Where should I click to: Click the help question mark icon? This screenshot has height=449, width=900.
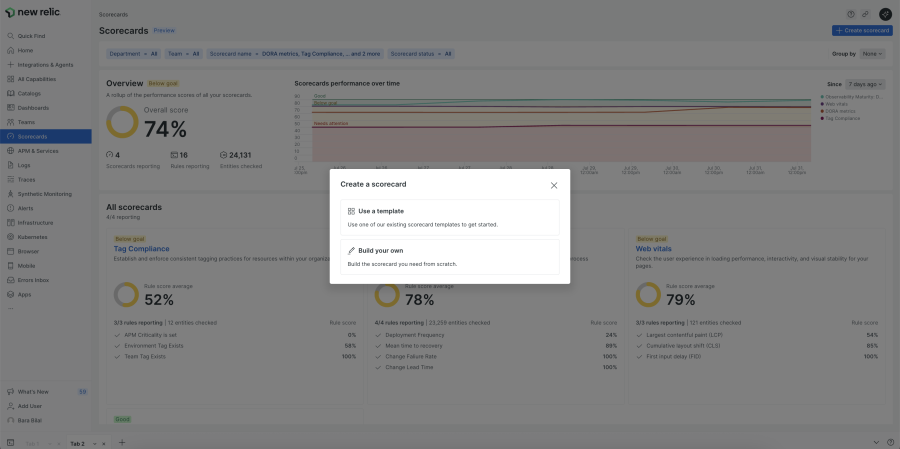[851, 14]
